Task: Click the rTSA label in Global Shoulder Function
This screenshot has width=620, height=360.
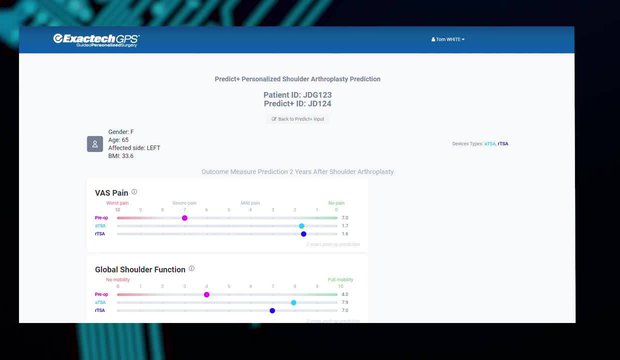Action: click(100, 311)
